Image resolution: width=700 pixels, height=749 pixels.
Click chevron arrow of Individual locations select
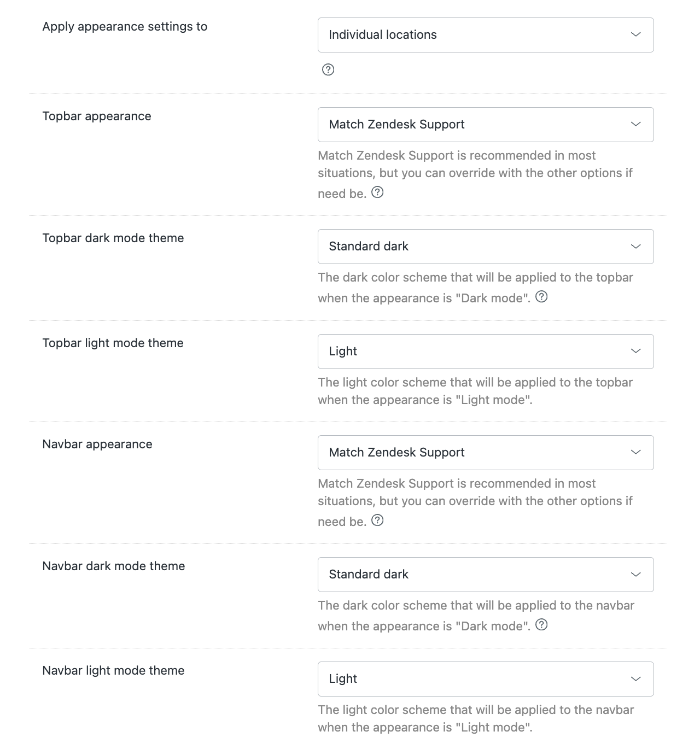click(635, 34)
